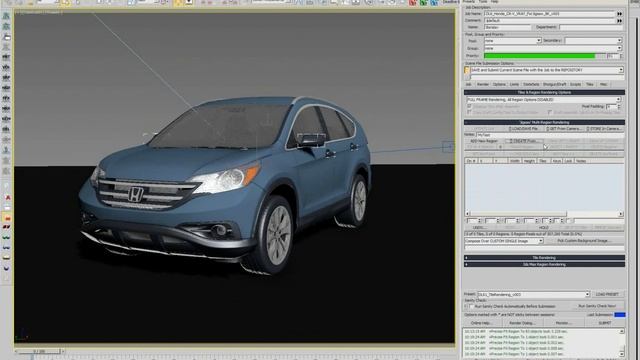Enable Run Sanity Check Automatically Before Submission
Viewport: 640px width, 360px height.
[471, 306]
